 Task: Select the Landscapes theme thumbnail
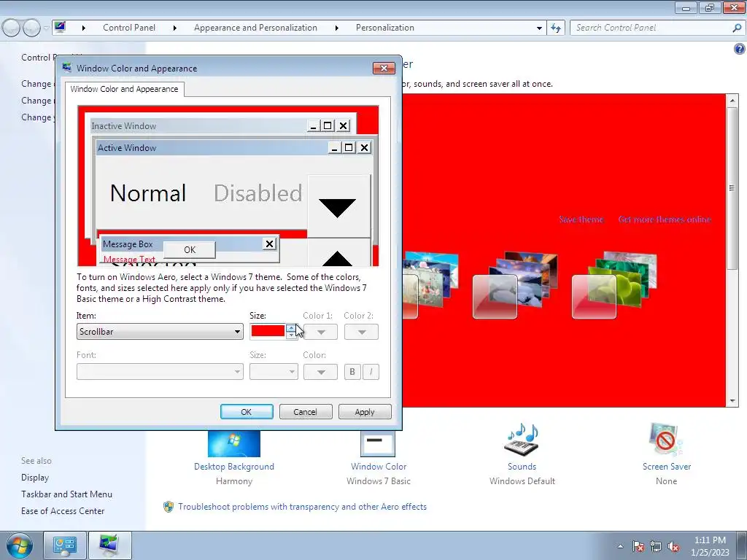click(514, 285)
